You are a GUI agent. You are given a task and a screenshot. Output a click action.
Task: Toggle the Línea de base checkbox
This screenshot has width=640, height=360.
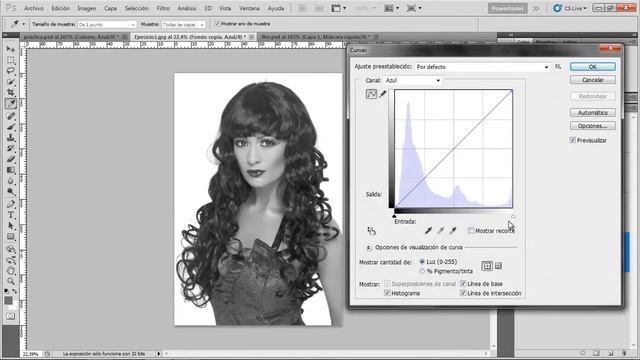(x=463, y=283)
